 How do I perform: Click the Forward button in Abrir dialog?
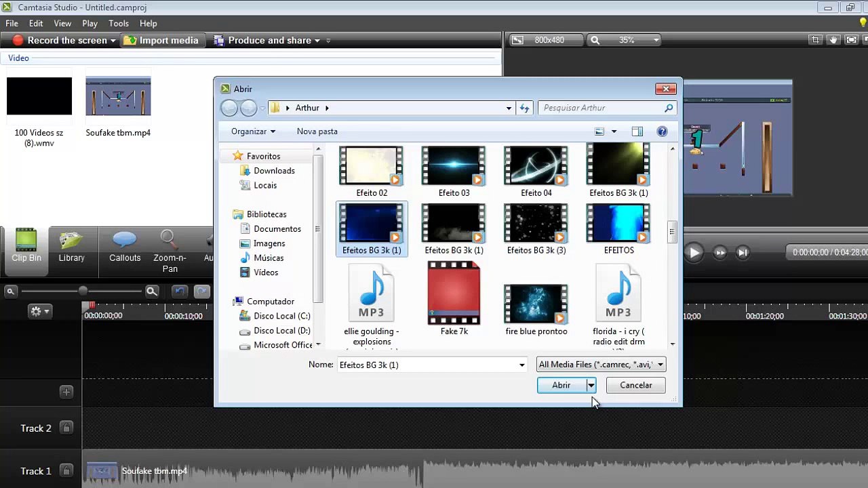(x=249, y=108)
